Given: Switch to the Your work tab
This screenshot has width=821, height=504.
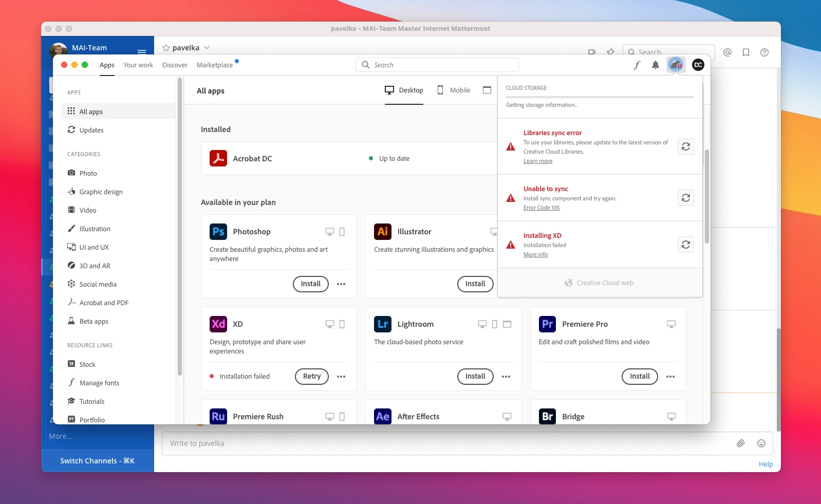Looking at the screenshot, I should click(x=138, y=65).
